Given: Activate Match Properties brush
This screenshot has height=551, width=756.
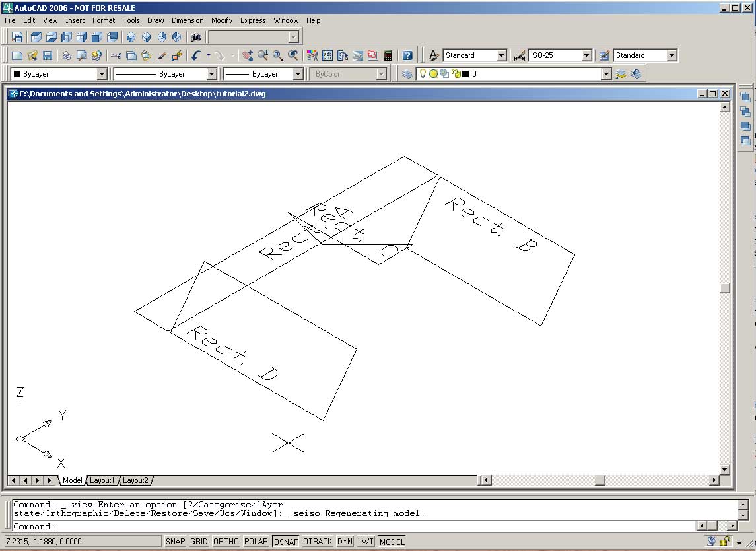Looking at the screenshot, I should click(162, 55).
